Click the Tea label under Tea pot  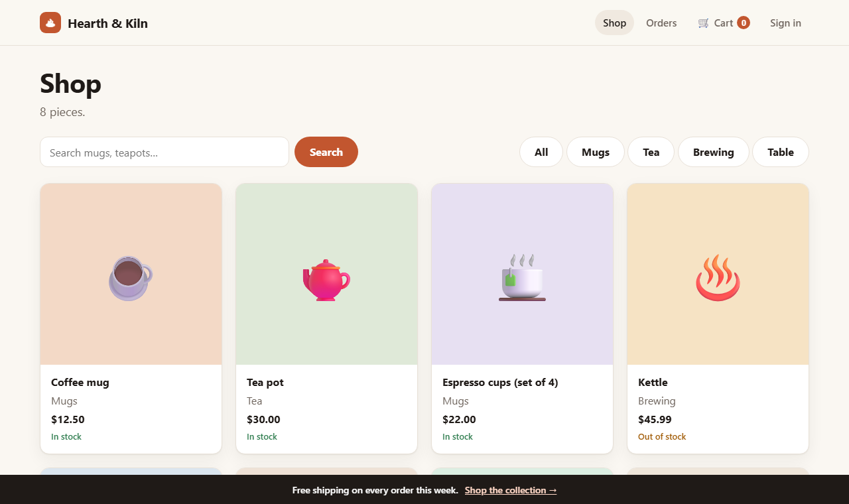(x=255, y=401)
